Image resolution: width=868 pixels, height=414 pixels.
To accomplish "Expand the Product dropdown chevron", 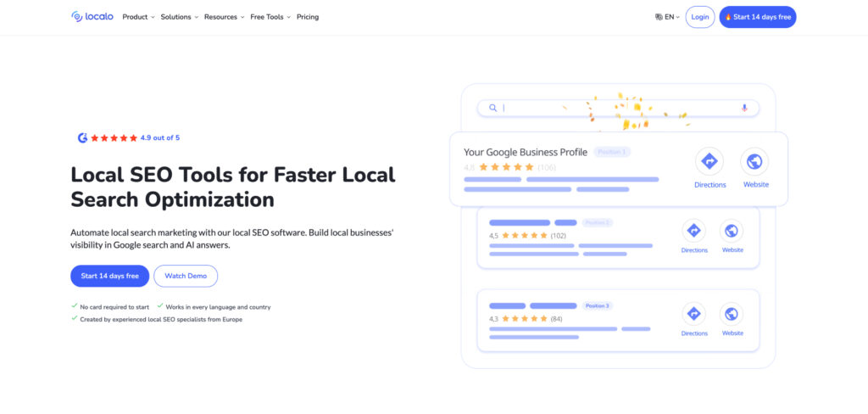I will 153,18.
